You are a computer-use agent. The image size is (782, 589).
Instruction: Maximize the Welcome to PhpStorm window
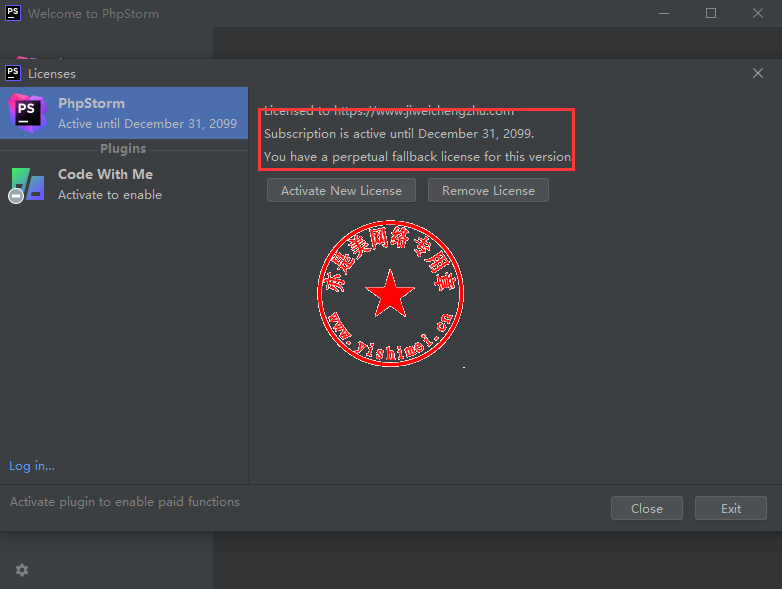711,13
